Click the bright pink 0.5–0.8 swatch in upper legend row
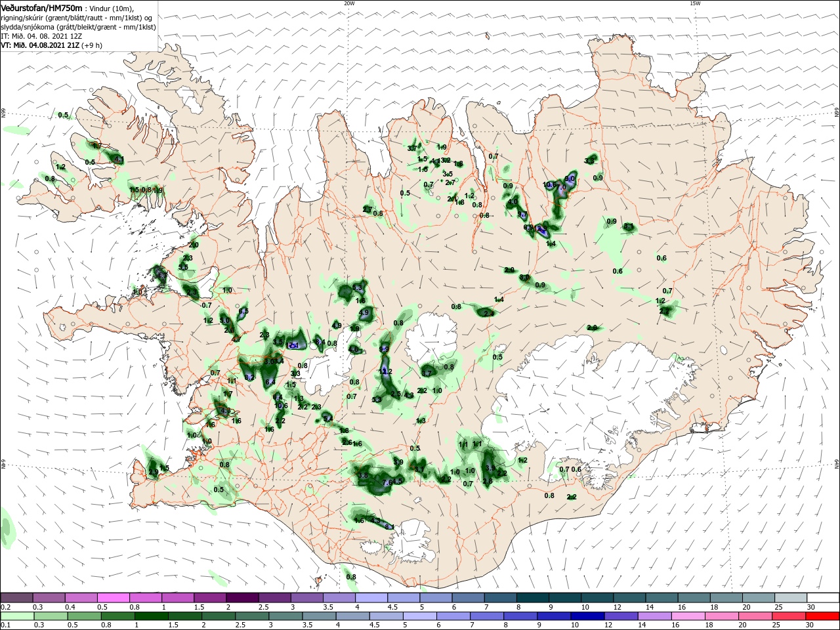This screenshot has height=630, width=840. [113, 597]
